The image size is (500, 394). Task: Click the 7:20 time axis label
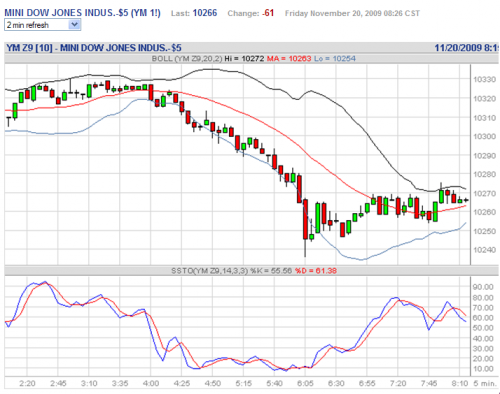click(398, 383)
